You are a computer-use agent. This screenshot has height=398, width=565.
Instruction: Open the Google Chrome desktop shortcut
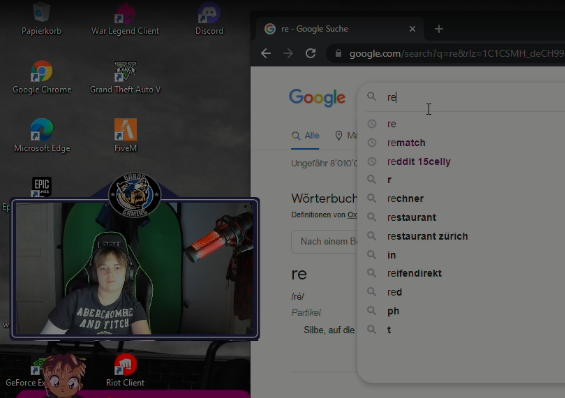point(41,77)
